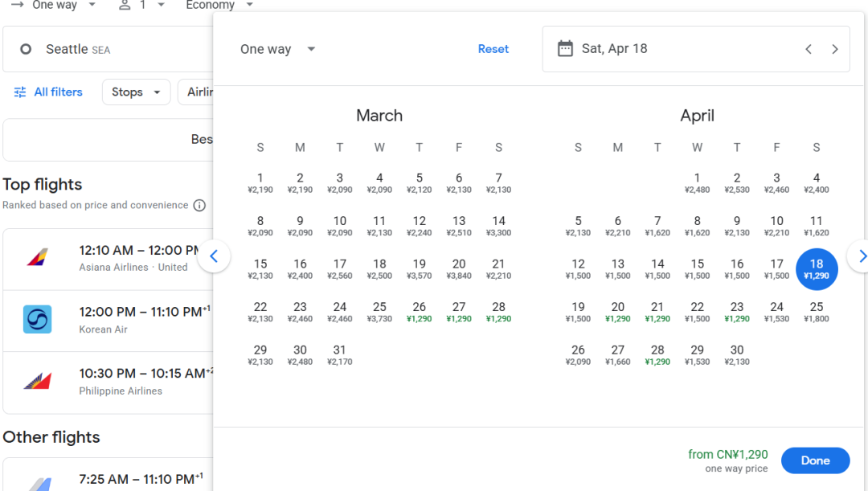This screenshot has height=491, width=868.
Task: Select March 25 priced ¥3,730
Action: coord(379,313)
